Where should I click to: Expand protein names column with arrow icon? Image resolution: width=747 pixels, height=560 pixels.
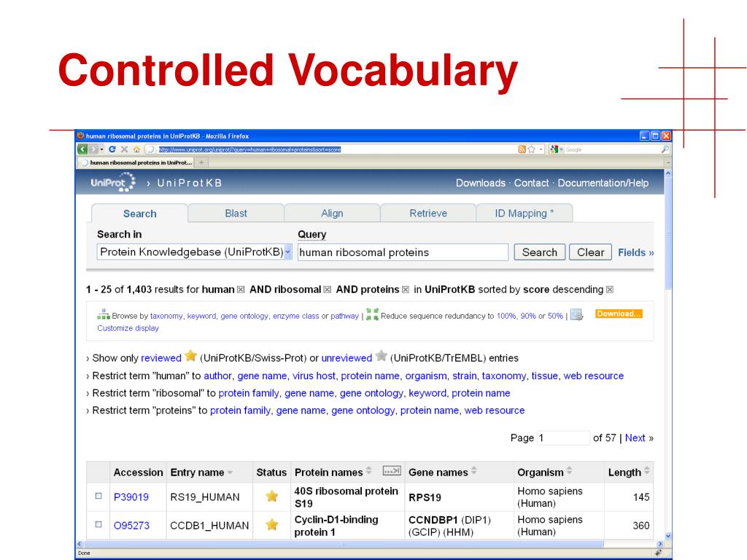pos(392,471)
